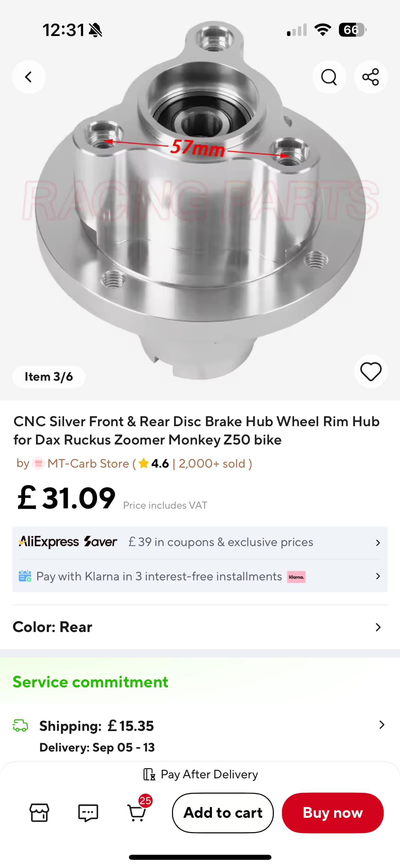Viewport: 400px width, 868px height.
Task: Tap the Item 3/6 image counter
Action: point(49,377)
